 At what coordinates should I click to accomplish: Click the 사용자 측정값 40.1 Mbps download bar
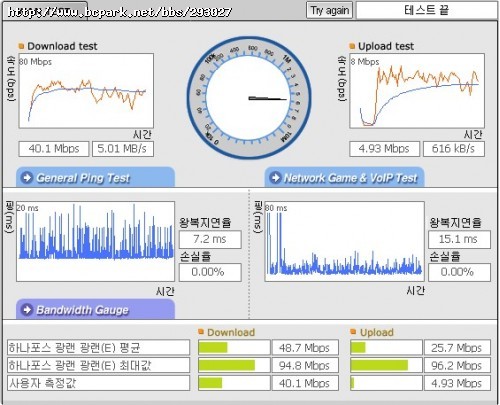pyautogui.click(x=234, y=383)
